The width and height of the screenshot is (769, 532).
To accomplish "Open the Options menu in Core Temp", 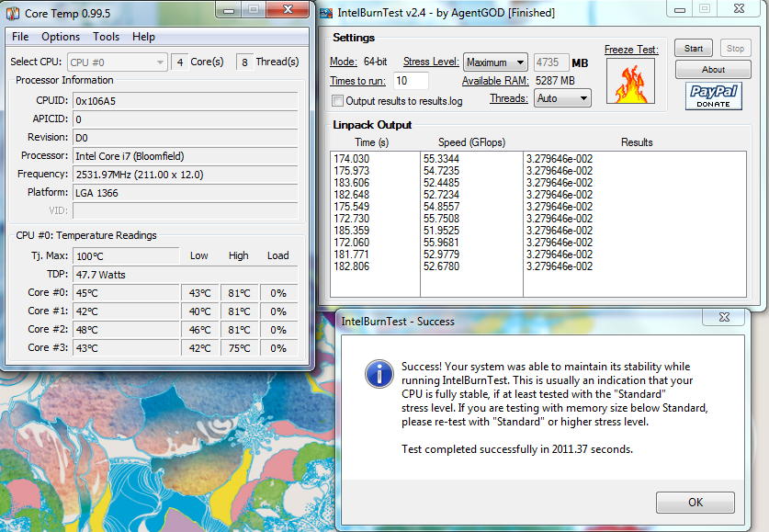I will (61, 37).
